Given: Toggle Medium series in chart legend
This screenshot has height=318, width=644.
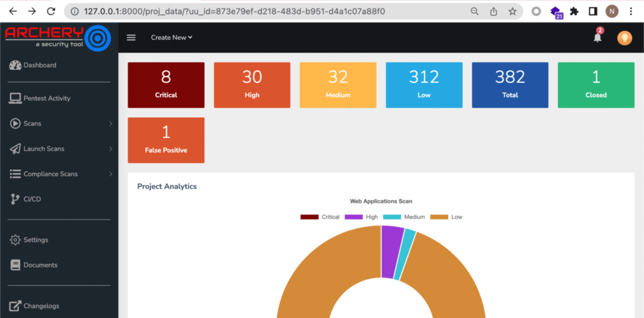Looking at the screenshot, I should [x=404, y=217].
